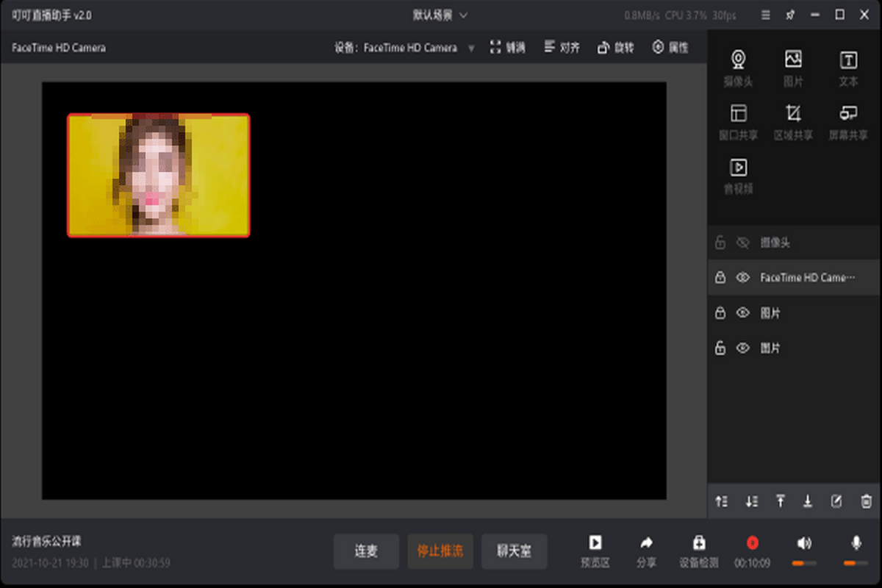Click the 连麦 button

click(x=366, y=551)
